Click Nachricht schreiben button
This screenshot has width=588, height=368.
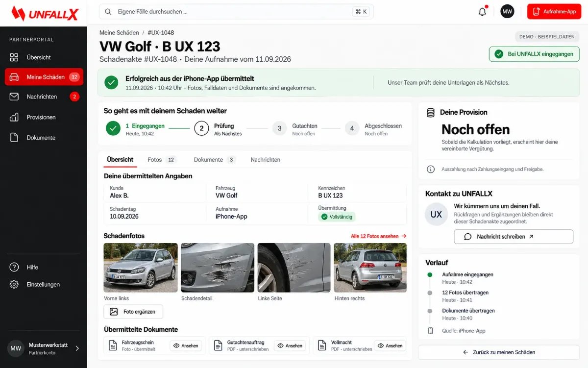(514, 237)
